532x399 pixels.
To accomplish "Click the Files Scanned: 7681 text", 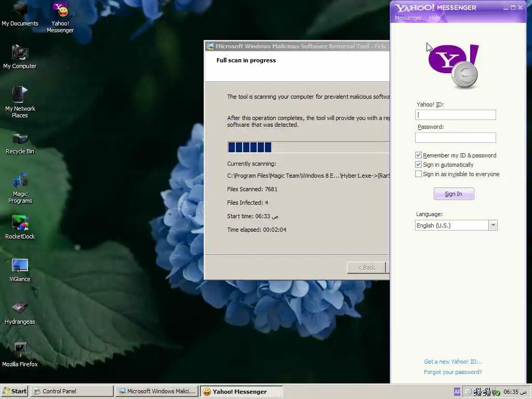I will click(252, 189).
